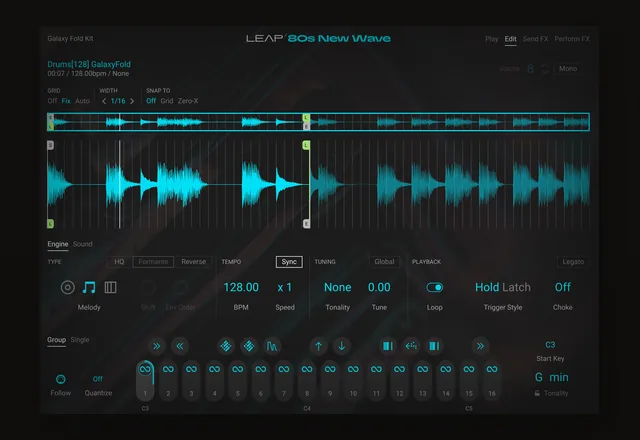This screenshot has width=640, height=440.
Task: Decrease grid width with left chevron
Action: coord(104,101)
